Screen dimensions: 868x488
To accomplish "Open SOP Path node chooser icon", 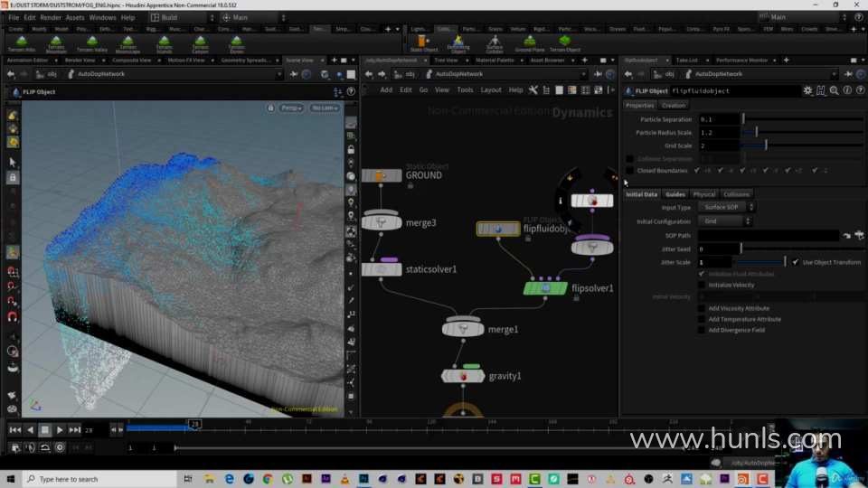I will [x=859, y=235].
